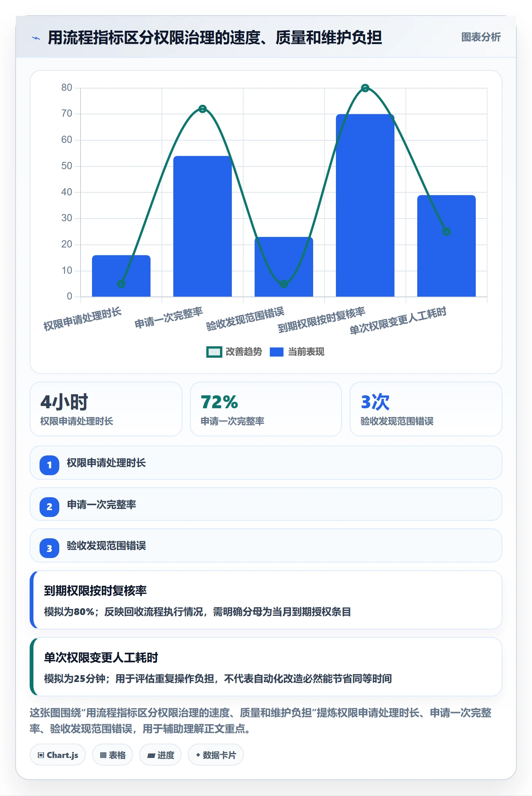Click the 模拟为80% description text
Viewport: 532px width, 796px height.
pyautogui.click(x=197, y=612)
